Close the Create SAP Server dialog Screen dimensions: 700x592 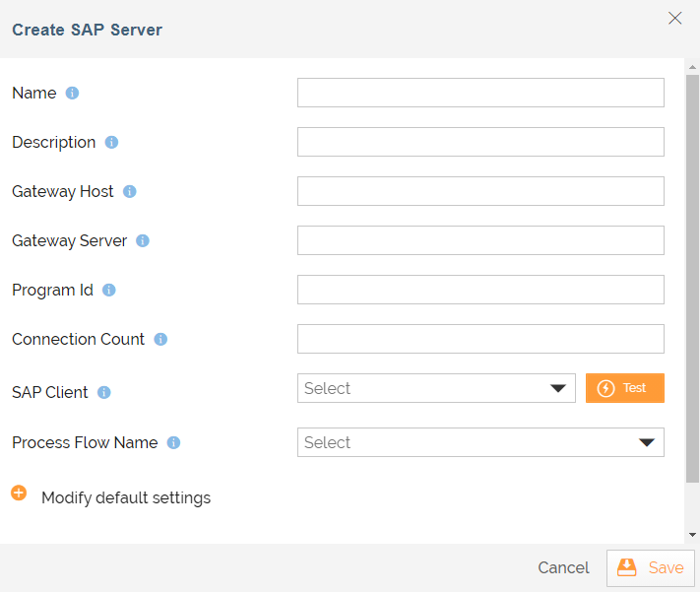tap(675, 18)
